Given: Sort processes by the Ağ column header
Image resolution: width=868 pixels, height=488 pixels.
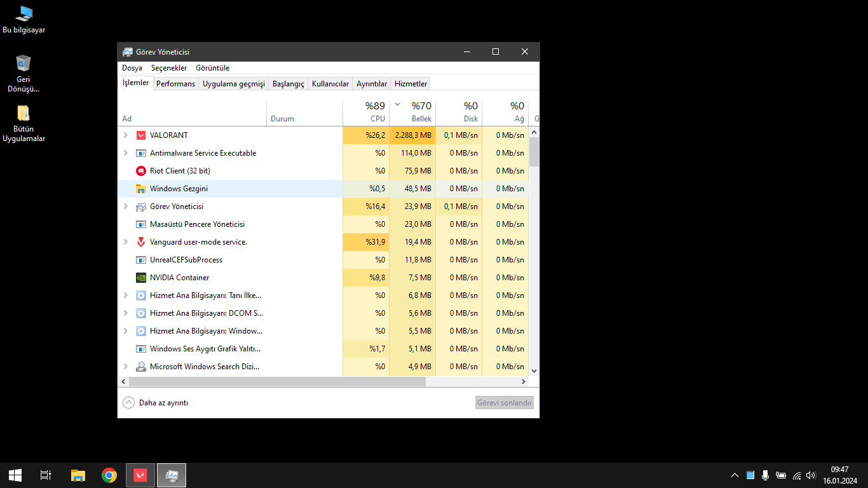Looking at the screenshot, I should pos(505,112).
